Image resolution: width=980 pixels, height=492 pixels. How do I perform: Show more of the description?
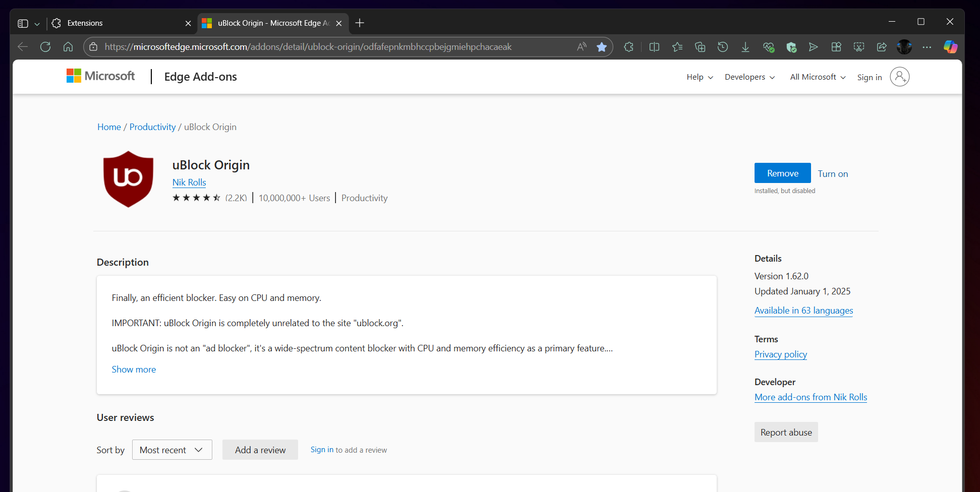tap(134, 370)
